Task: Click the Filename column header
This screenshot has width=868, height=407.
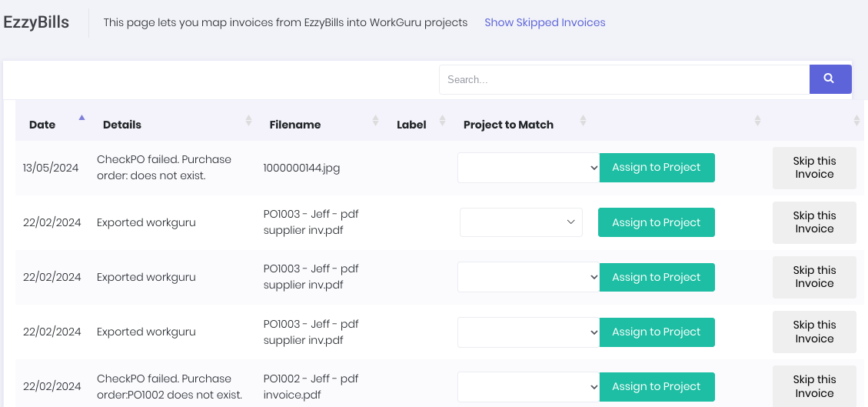Action: click(x=295, y=125)
